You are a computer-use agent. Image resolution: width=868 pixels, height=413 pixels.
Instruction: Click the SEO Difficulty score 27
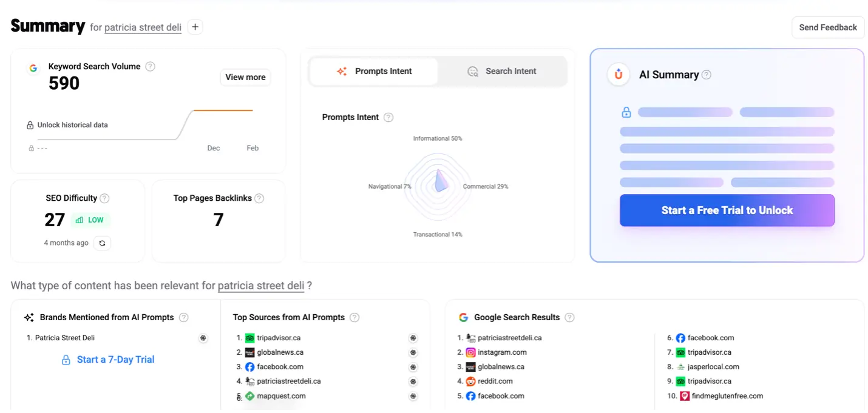[55, 220]
